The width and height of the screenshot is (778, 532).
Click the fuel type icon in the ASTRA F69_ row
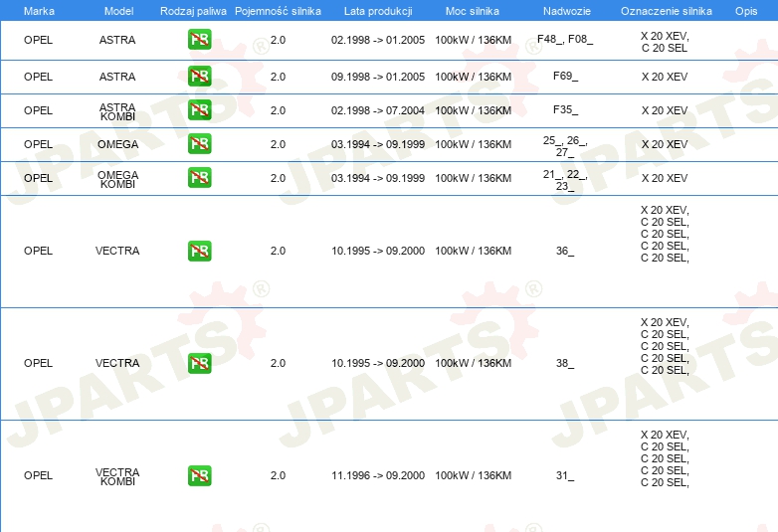tap(199, 77)
